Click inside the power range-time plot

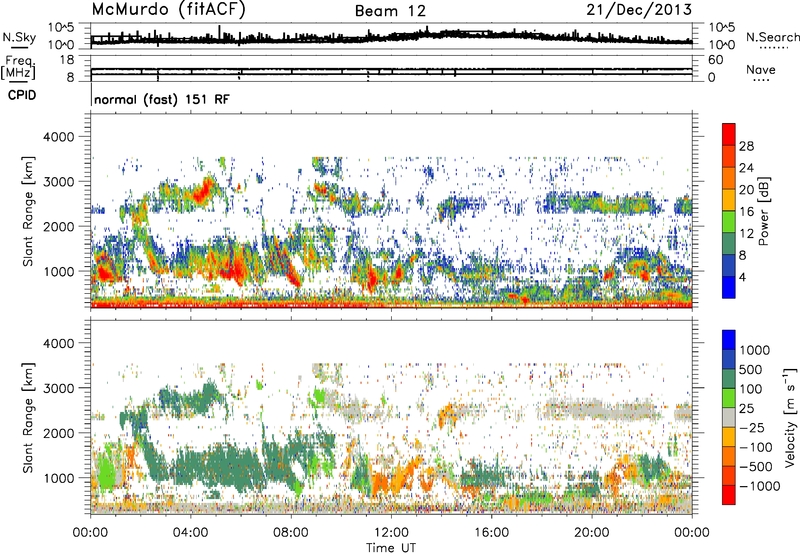391,211
